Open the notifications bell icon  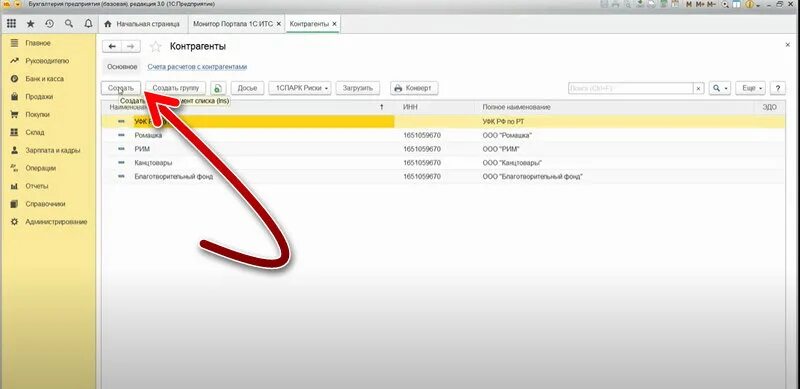point(88,23)
